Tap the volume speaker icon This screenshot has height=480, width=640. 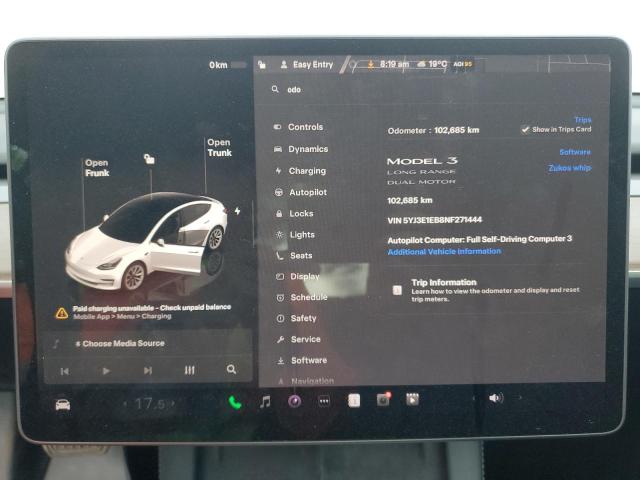(x=496, y=398)
